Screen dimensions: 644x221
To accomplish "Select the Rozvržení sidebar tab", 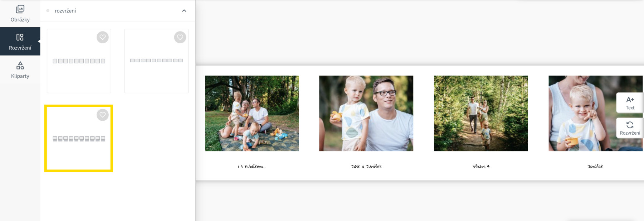I will [20, 42].
